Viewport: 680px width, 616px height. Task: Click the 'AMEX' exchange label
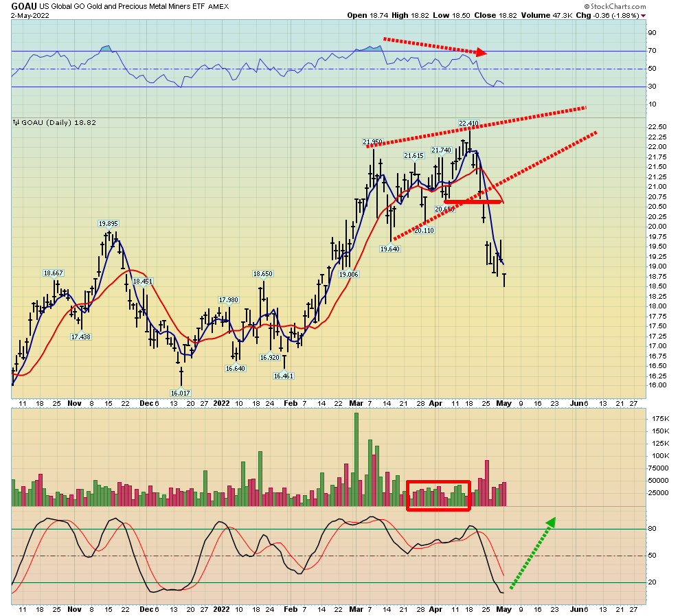(x=218, y=6)
